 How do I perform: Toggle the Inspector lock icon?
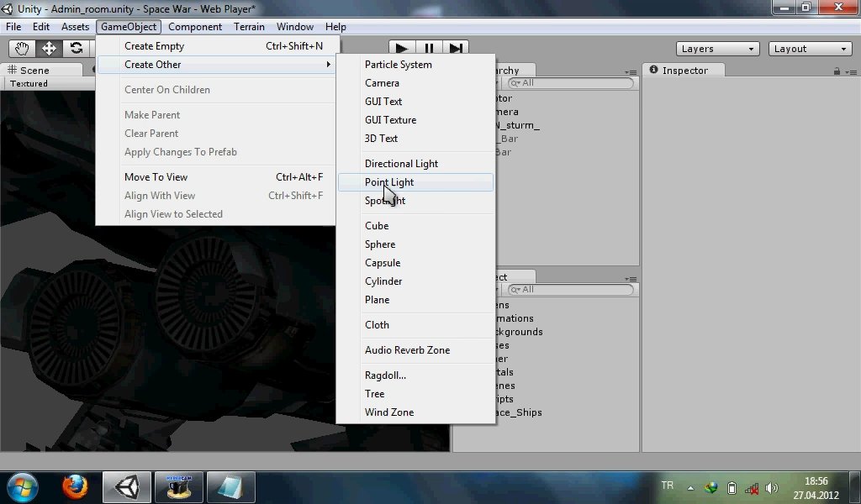(x=837, y=71)
